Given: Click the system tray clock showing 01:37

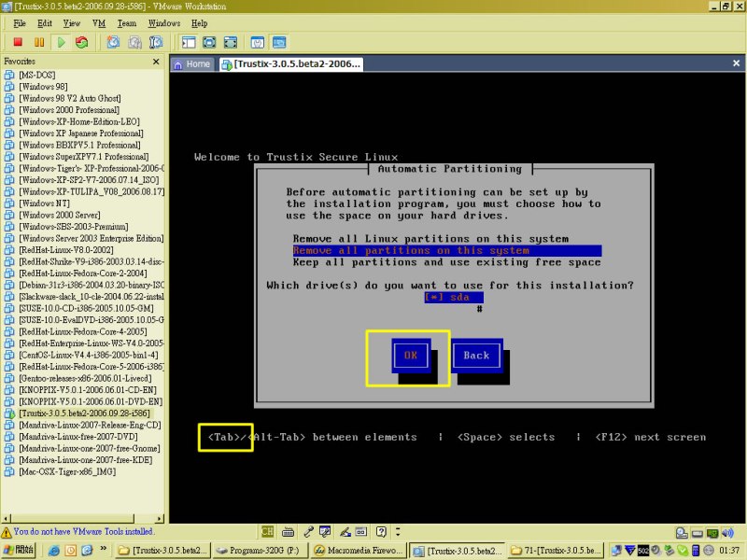Looking at the screenshot, I should (729, 551).
